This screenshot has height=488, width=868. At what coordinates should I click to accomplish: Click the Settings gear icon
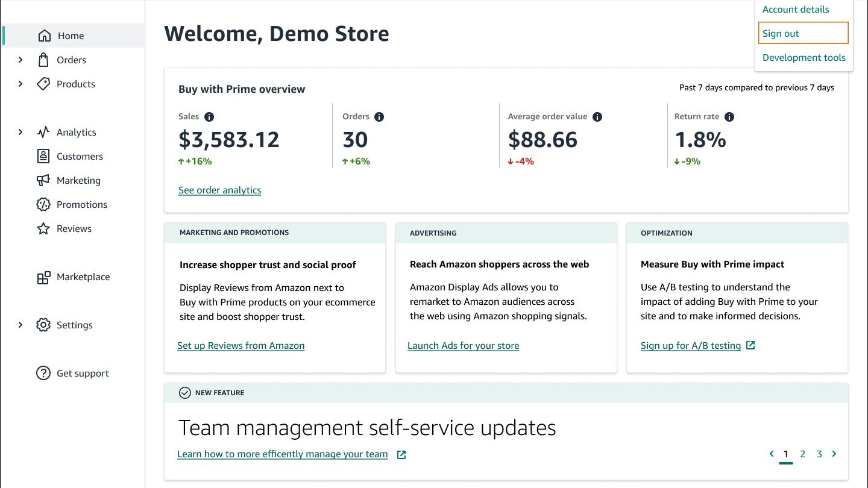tap(43, 325)
